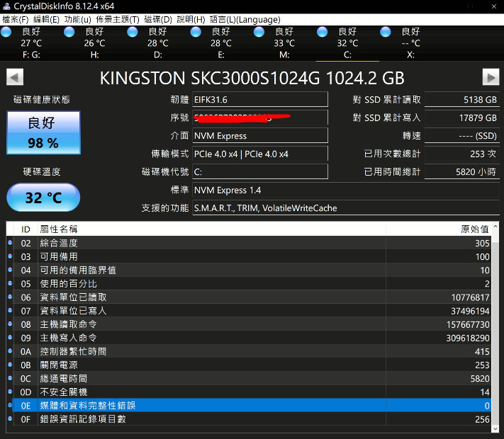504x439 pixels.
Task: Click the firmware field EIFK31.6
Action: [260, 100]
